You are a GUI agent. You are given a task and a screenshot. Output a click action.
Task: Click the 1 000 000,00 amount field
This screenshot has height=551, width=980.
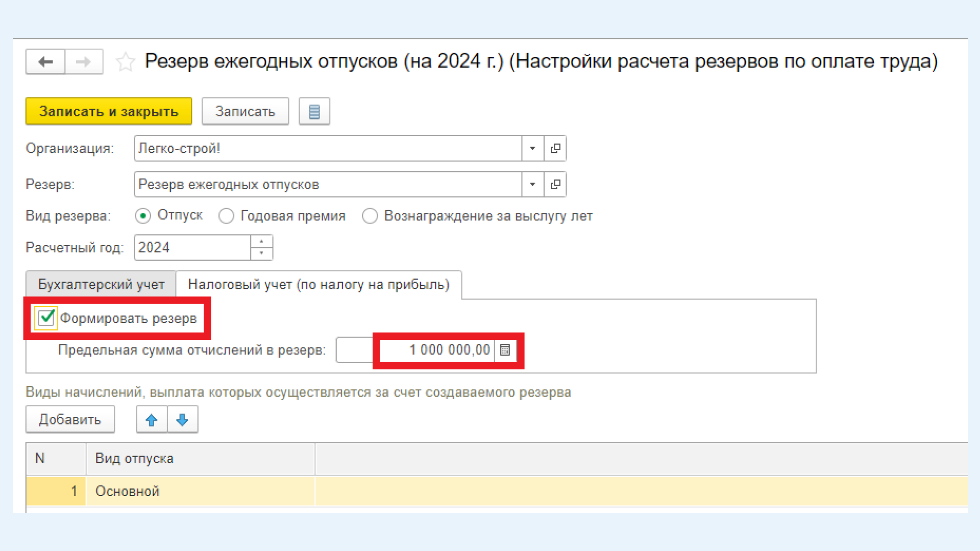pos(415,350)
